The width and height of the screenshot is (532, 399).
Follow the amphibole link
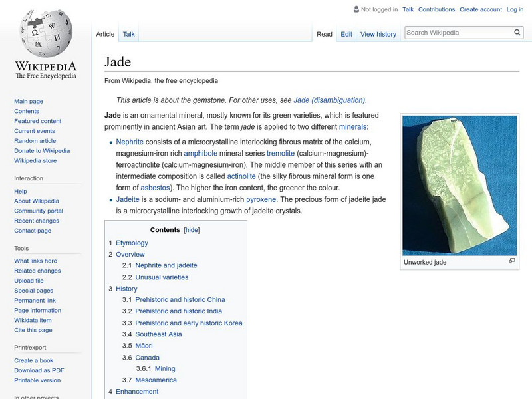click(201, 154)
